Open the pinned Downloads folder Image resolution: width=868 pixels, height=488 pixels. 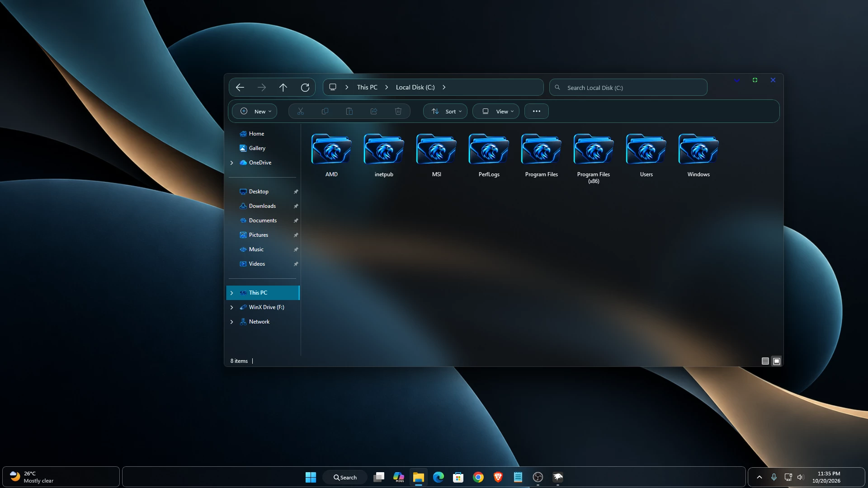[x=262, y=206]
